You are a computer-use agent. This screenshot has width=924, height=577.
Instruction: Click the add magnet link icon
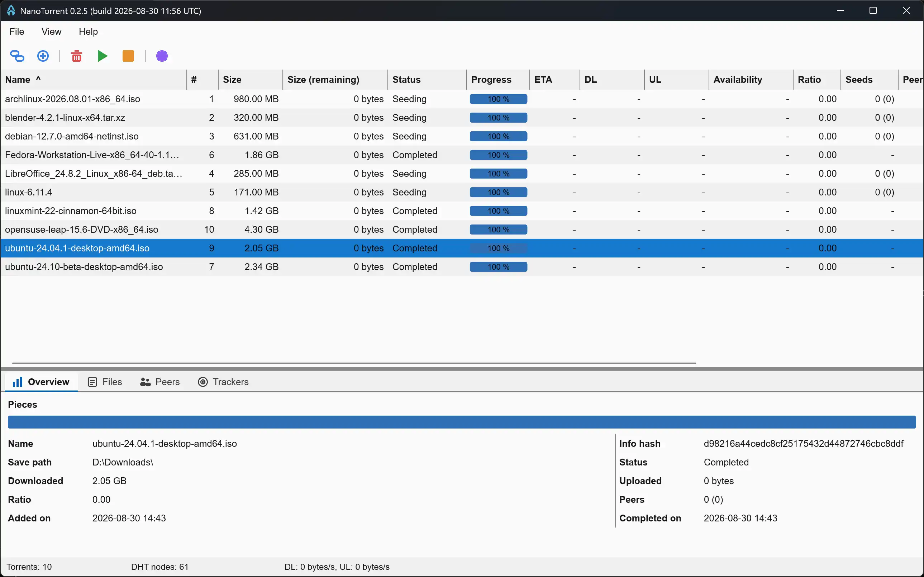click(x=17, y=56)
